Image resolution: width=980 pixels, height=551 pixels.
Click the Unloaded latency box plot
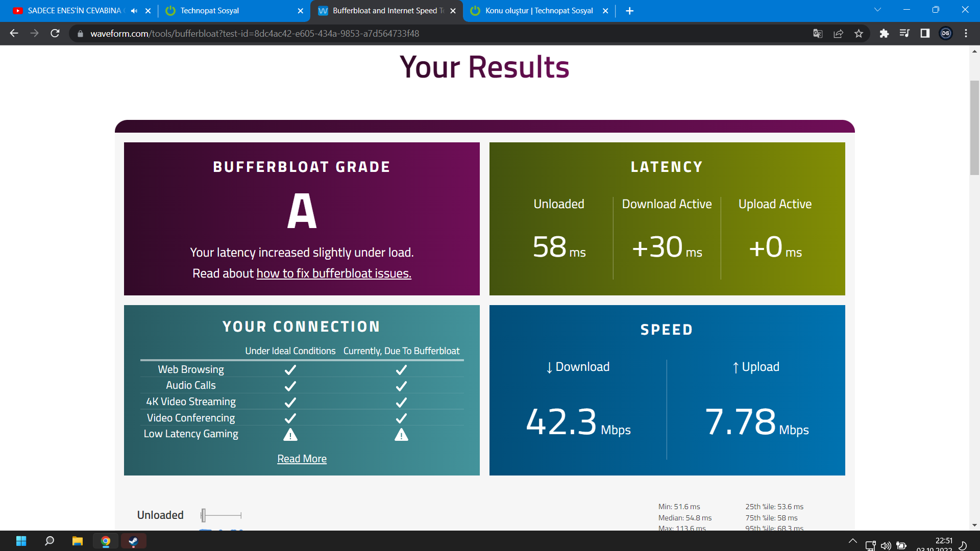pos(221,515)
